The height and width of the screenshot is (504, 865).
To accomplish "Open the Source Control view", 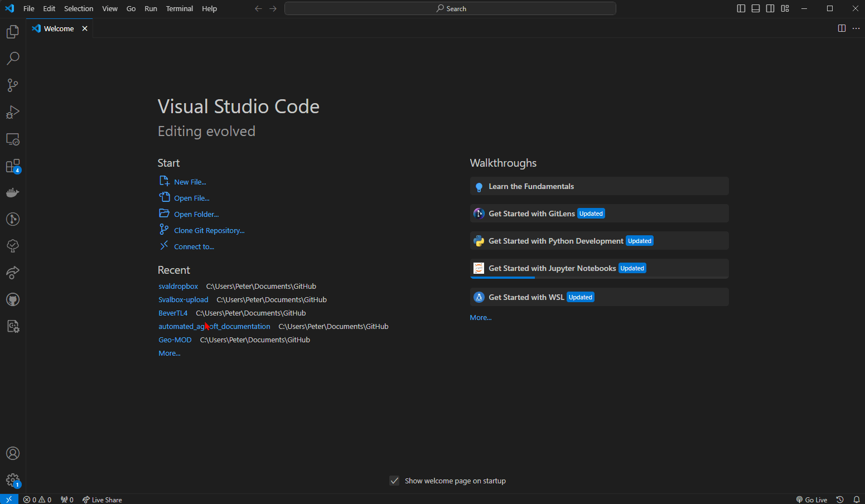I will [13, 85].
